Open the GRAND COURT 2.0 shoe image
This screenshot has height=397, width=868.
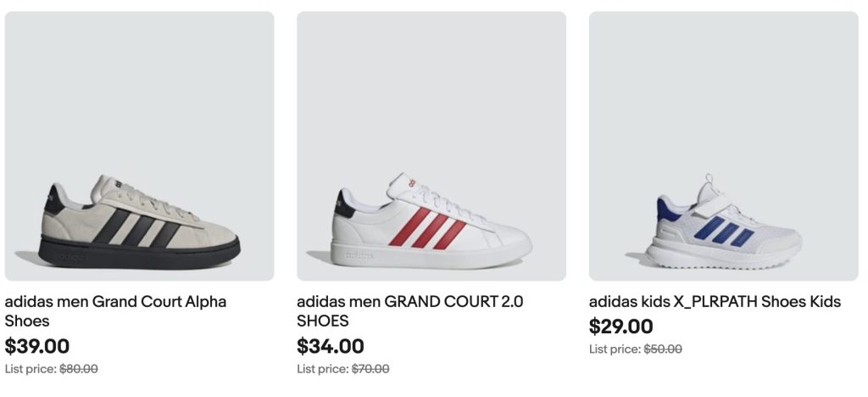coord(431,146)
